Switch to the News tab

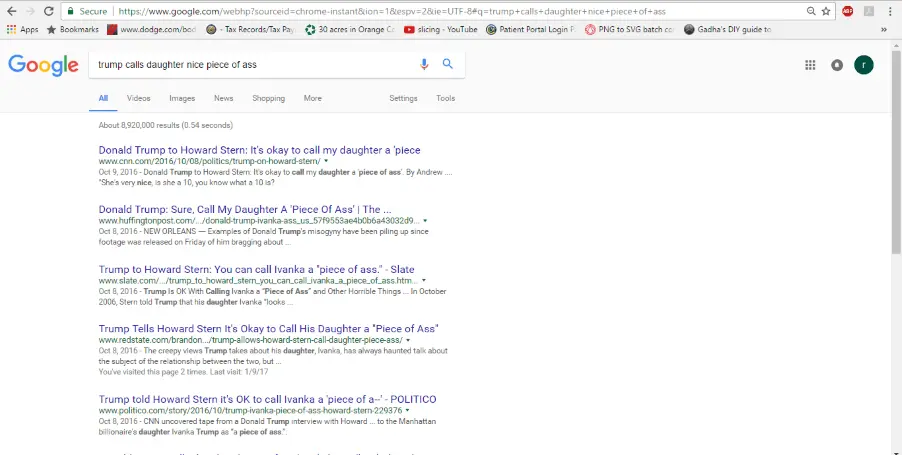pyautogui.click(x=223, y=98)
